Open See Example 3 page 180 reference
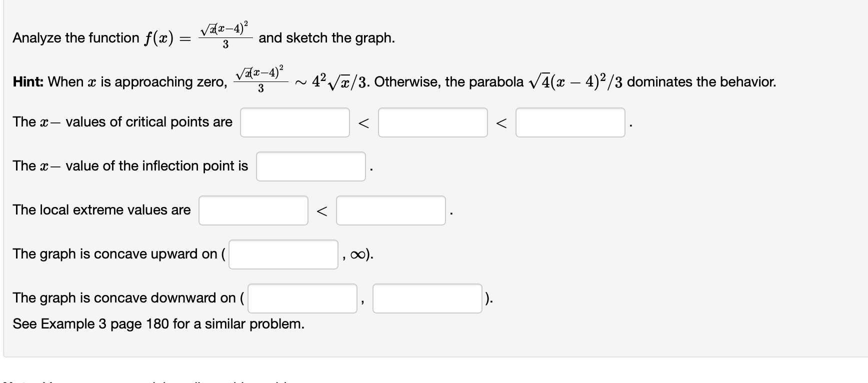The height and width of the screenshot is (383, 868). (x=158, y=324)
